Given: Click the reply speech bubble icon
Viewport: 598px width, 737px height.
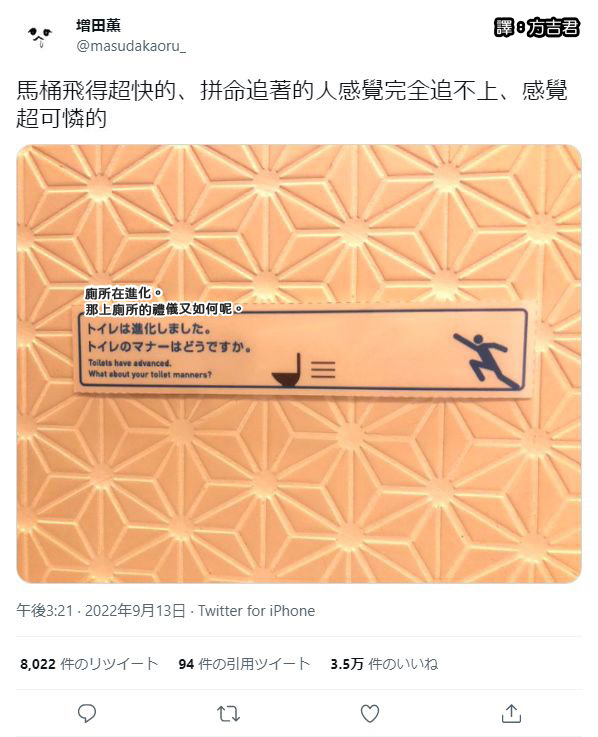Looking at the screenshot, I should (x=87, y=713).
